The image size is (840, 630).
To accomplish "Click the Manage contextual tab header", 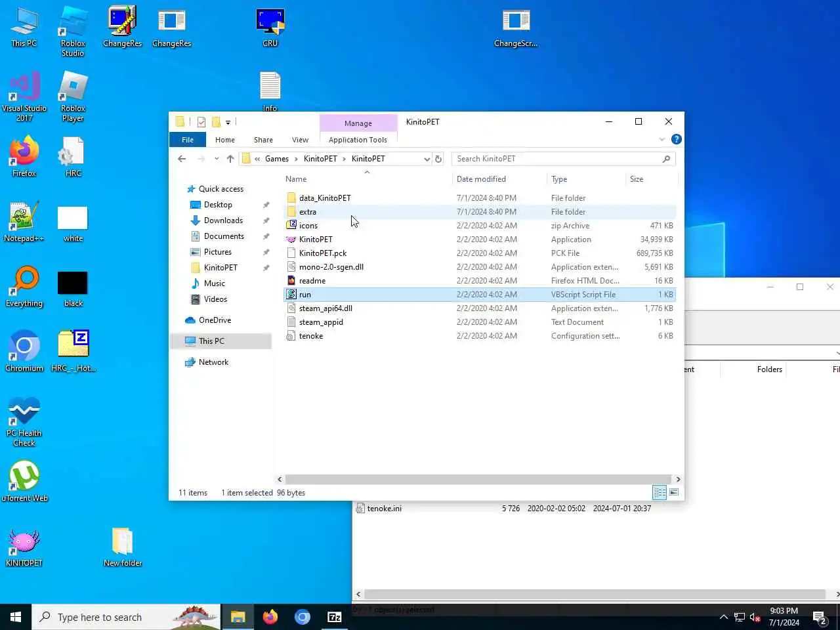I will point(358,123).
